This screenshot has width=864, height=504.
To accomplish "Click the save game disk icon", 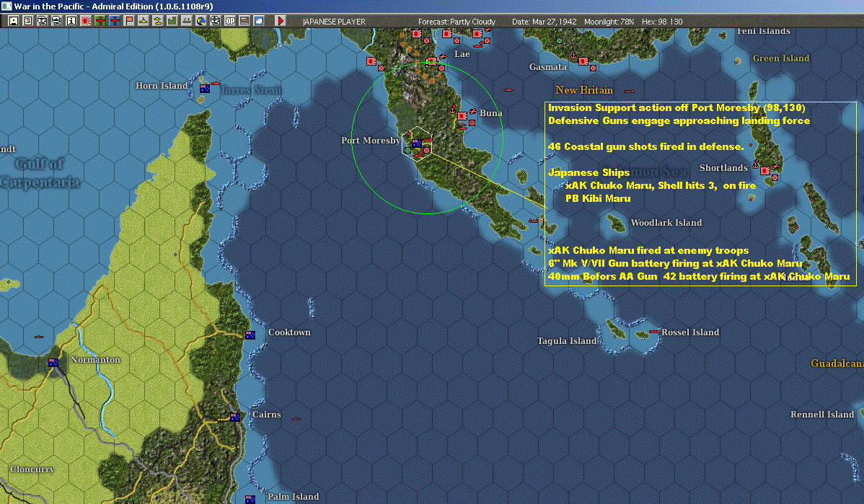I will click(14, 21).
